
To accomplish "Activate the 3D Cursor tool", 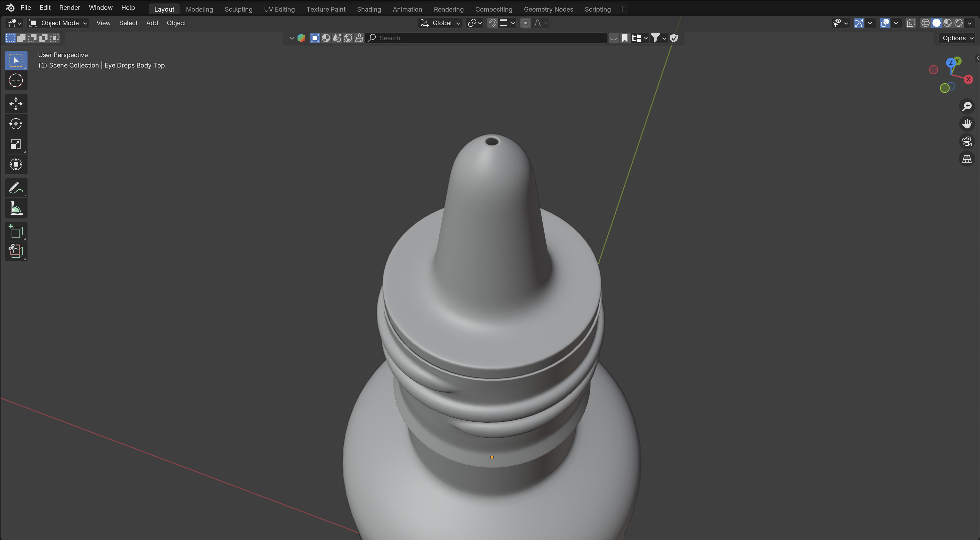I will pos(16,80).
